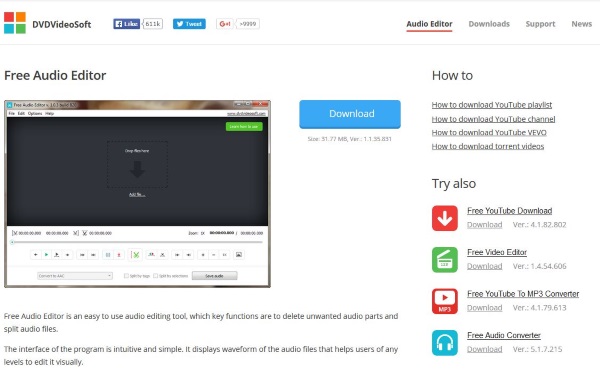Click the Free YouTube To MP3 Converter icon

(445, 301)
